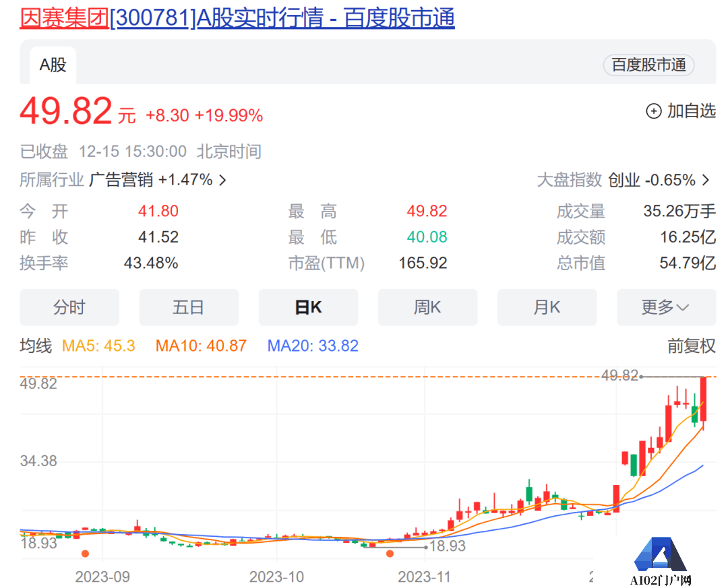This screenshot has width=728, height=586.
Task: Click the MA20: 33.82 indicator label
Action: click(x=313, y=346)
